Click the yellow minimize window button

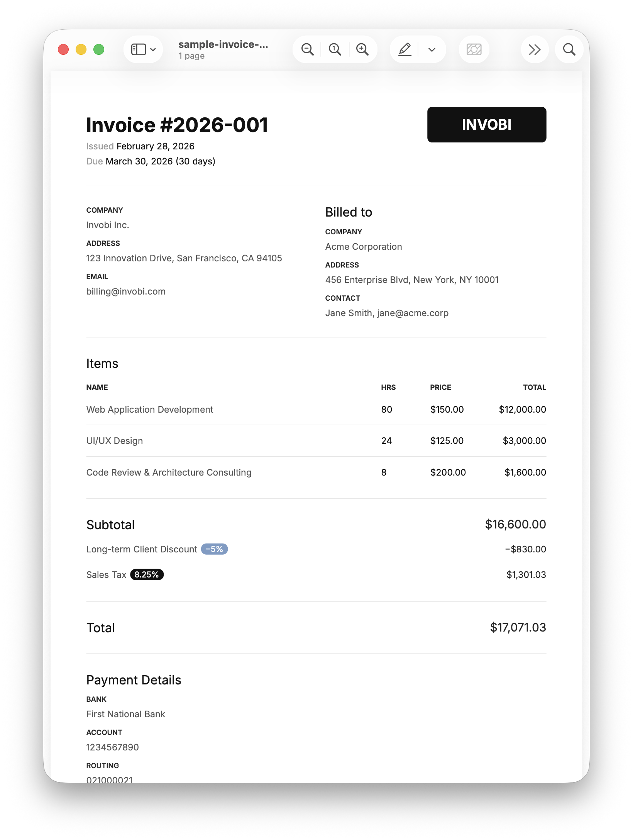81,49
